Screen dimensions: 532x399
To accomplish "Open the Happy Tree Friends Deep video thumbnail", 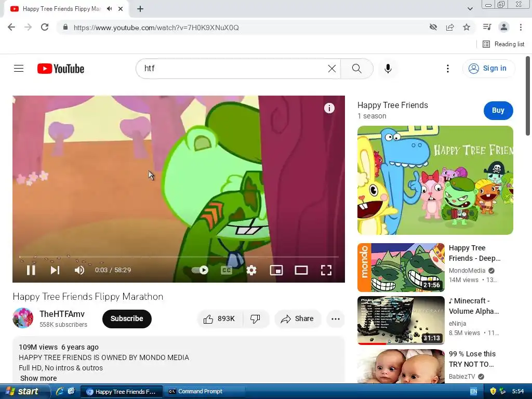I will pos(401,268).
